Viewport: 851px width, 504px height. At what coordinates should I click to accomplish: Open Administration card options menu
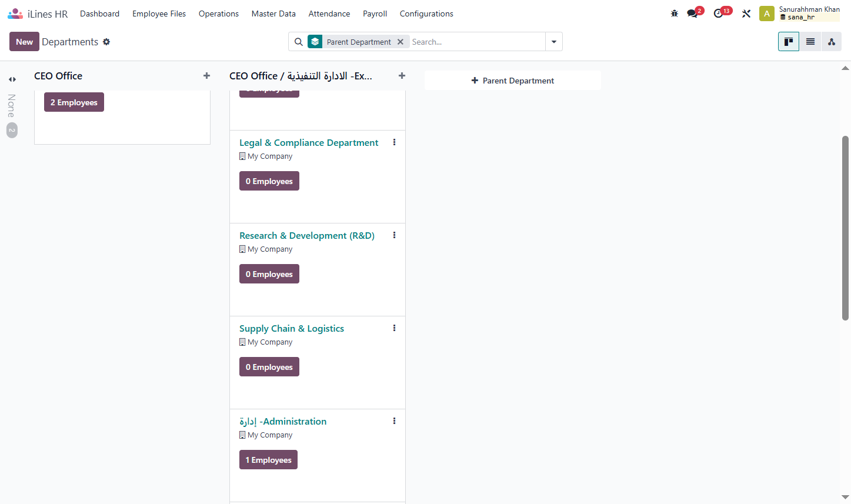coord(394,421)
